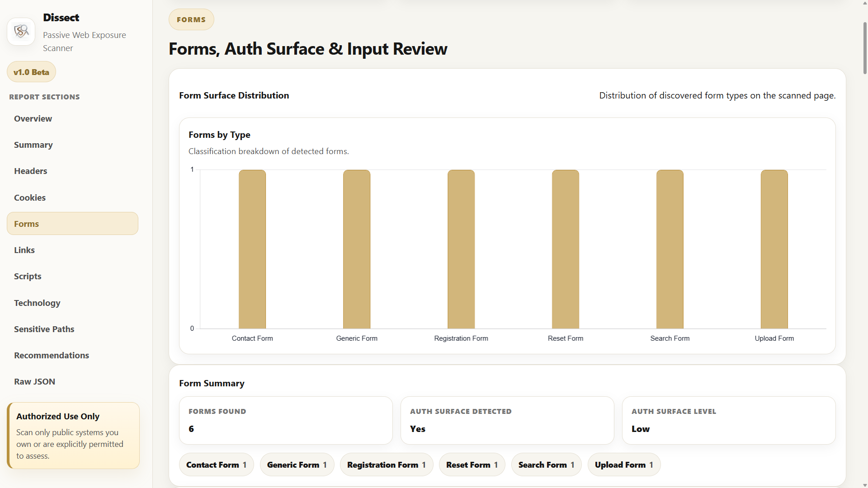
Task: Click the Reset Form chart bar
Action: click(x=566, y=249)
